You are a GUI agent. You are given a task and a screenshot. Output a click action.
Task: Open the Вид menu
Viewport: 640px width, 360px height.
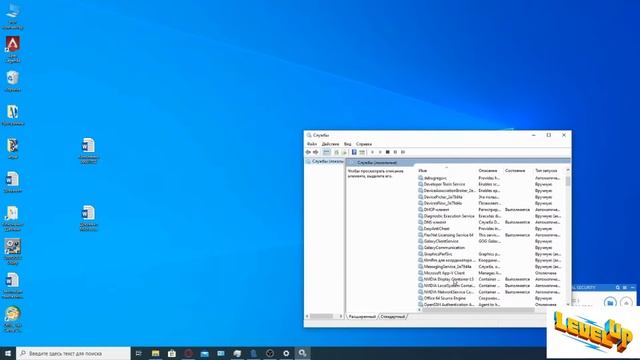tap(347, 144)
